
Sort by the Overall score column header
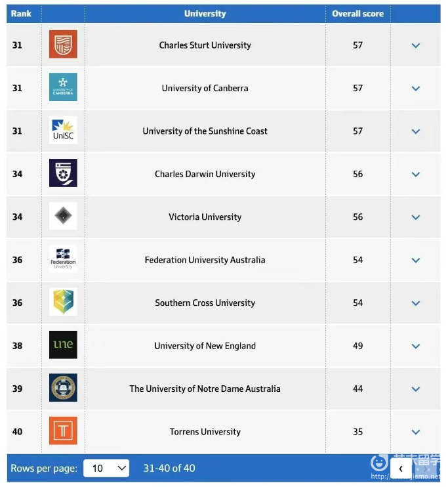[357, 13]
